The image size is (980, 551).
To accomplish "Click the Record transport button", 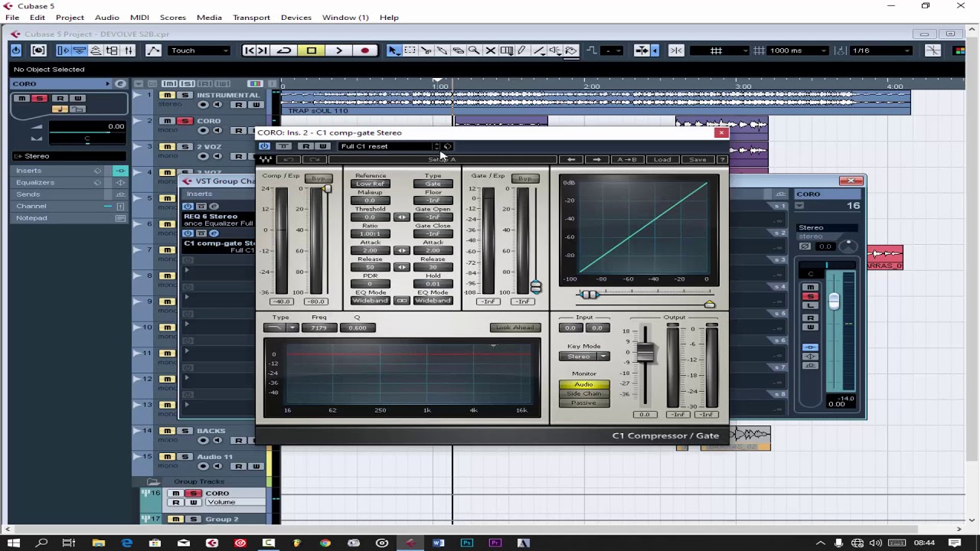I will click(365, 51).
